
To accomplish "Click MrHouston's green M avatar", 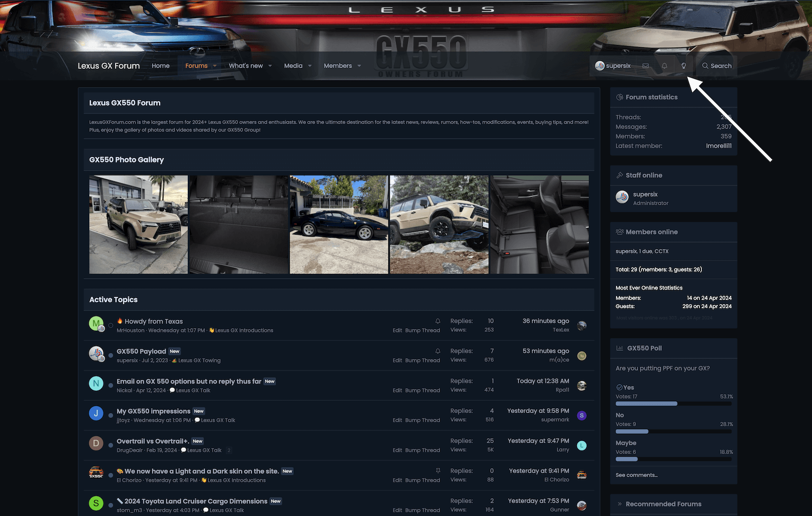I will (96, 324).
